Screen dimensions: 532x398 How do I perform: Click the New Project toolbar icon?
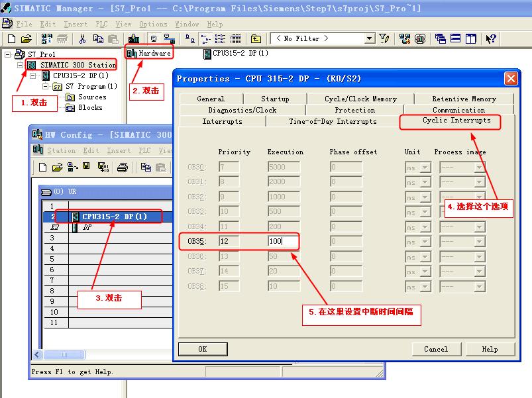(x=12, y=39)
